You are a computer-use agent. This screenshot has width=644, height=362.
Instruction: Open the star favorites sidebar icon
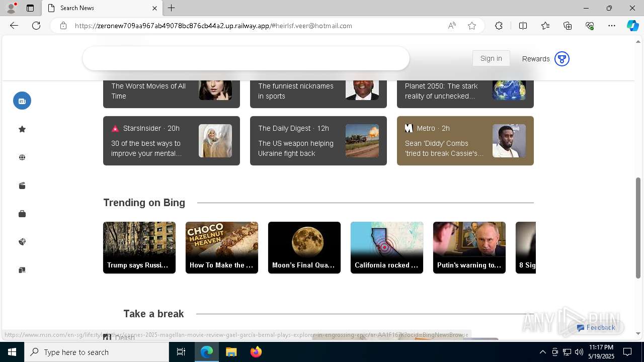click(x=22, y=129)
